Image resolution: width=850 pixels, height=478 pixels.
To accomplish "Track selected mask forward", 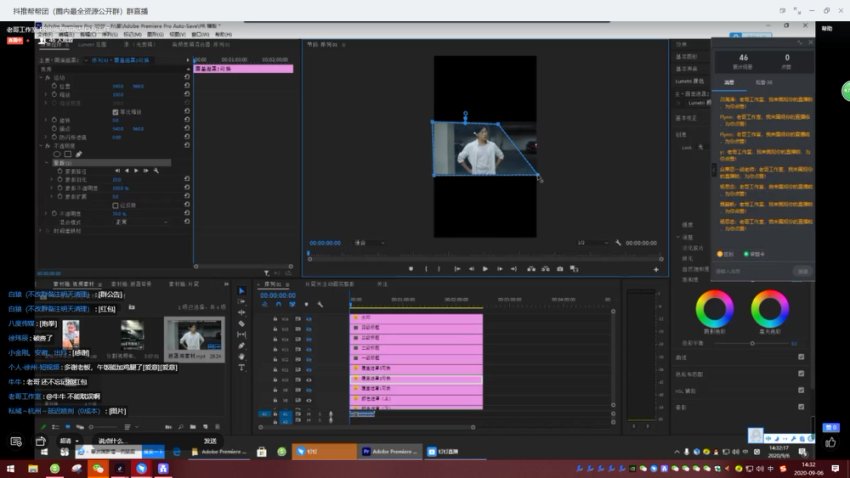I will pos(136,171).
